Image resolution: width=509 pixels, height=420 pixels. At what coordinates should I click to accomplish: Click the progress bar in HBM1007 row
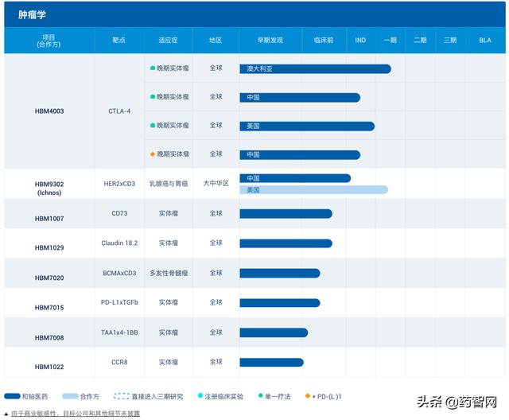tap(286, 213)
